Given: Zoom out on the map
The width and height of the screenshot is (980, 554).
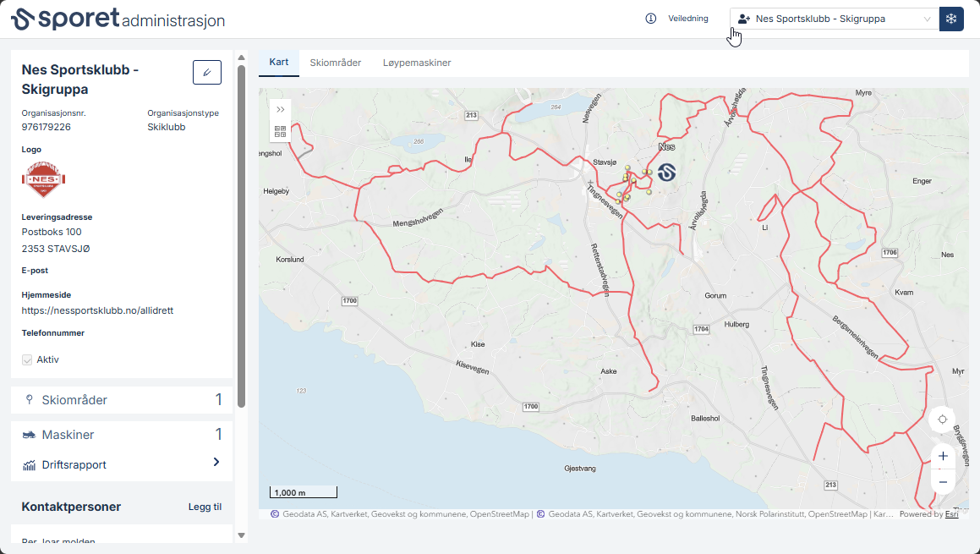Looking at the screenshot, I should click(943, 482).
